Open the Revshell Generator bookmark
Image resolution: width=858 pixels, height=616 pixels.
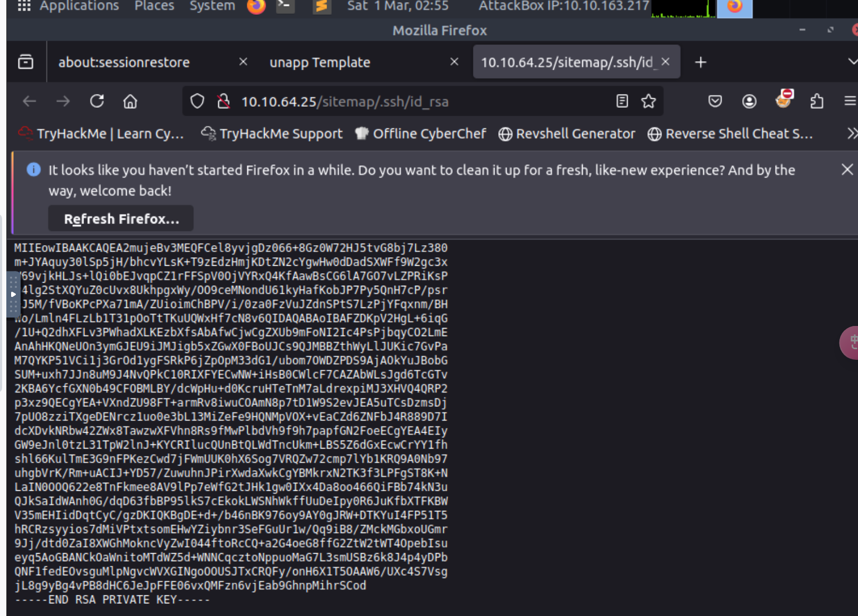pos(566,134)
